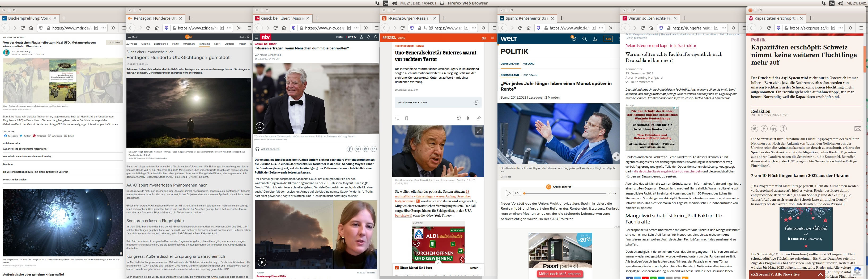The height and width of the screenshot is (279, 868).
Task: Open Welt notifications clock icon
Action: pos(573,39)
